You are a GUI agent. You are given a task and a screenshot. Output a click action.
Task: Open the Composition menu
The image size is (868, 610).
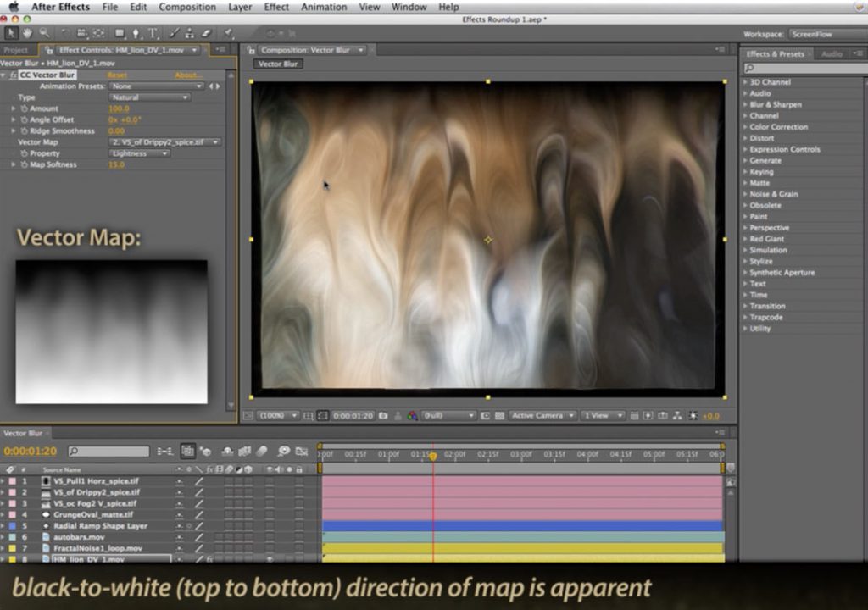point(187,7)
